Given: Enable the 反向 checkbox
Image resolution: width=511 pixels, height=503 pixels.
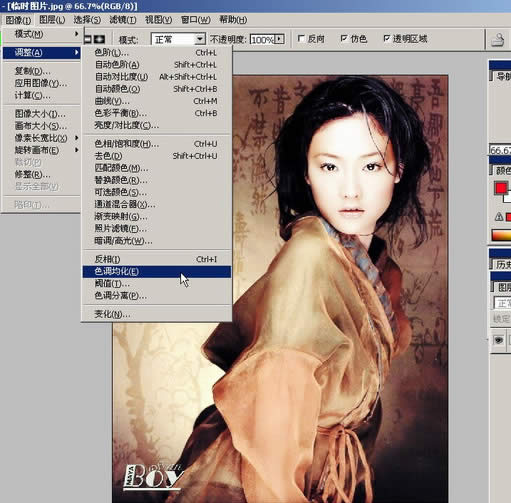Looking at the screenshot, I should pyautogui.click(x=301, y=39).
